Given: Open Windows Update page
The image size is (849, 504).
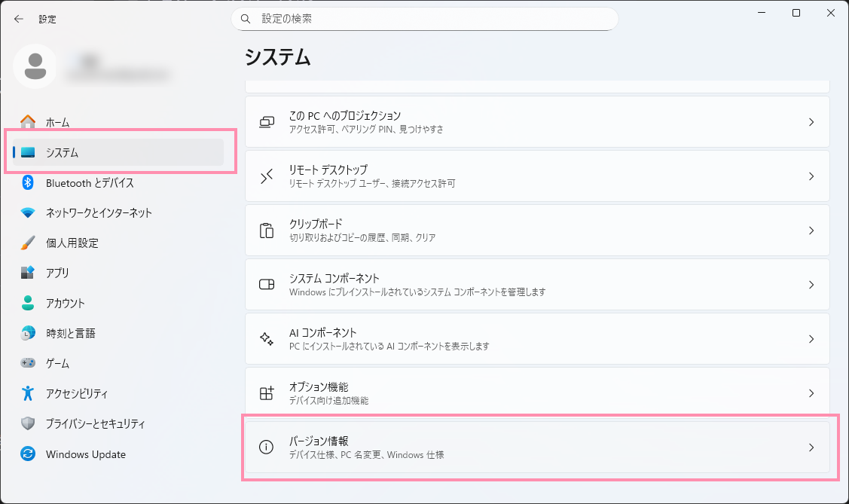Looking at the screenshot, I should 85,454.
